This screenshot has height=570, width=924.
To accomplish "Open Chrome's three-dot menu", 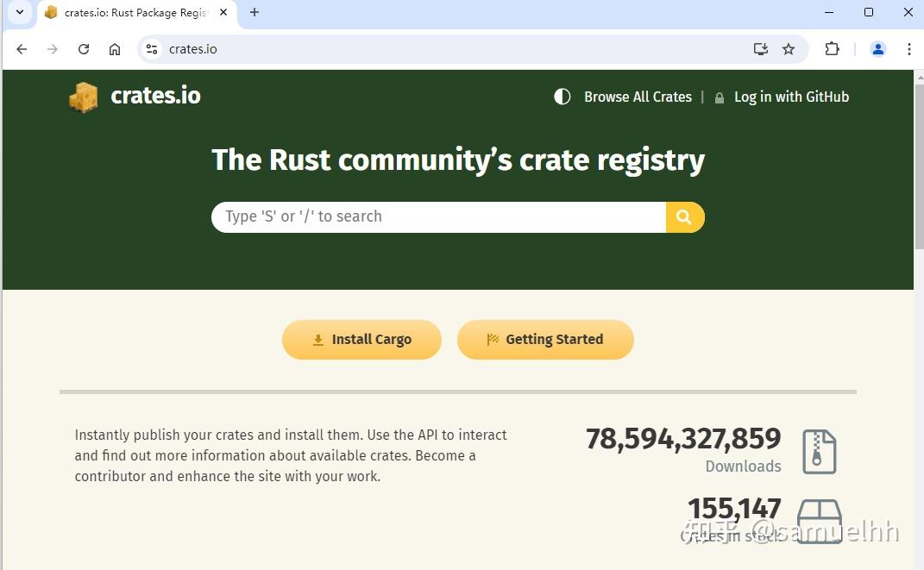I will click(909, 49).
